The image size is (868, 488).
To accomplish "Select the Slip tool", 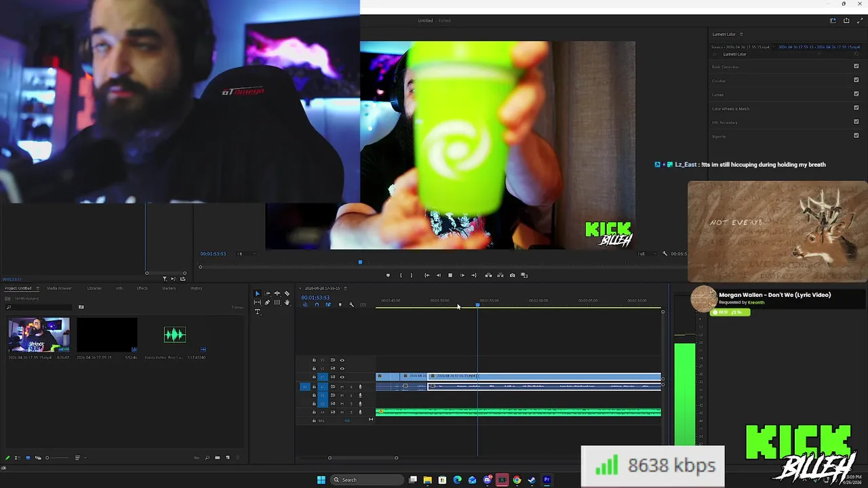I will click(x=257, y=302).
